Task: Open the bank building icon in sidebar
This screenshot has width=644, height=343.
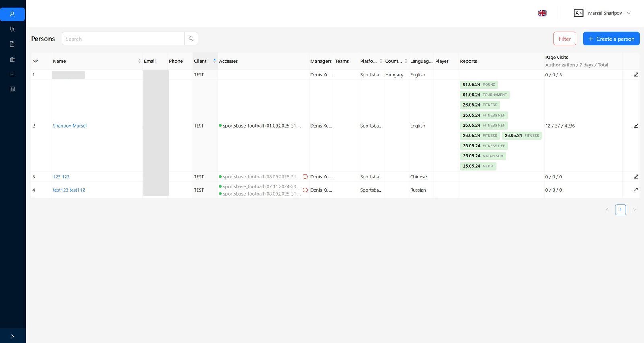Action: (x=12, y=59)
